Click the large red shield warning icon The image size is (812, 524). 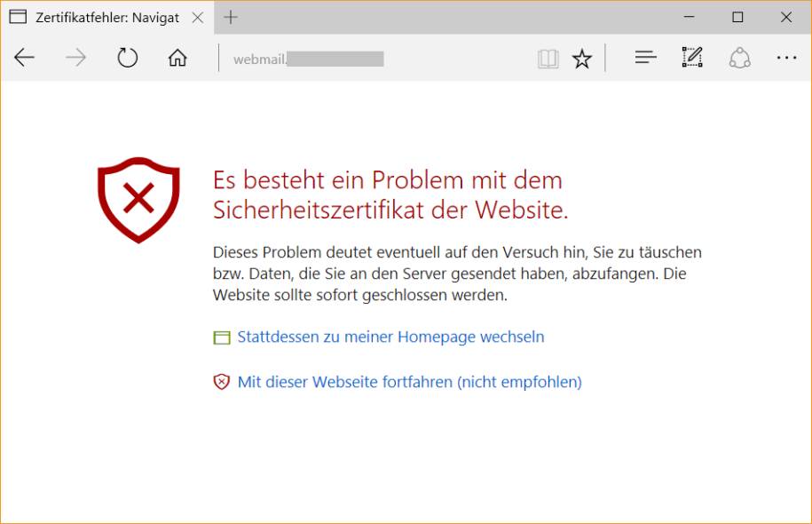[138, 200]
